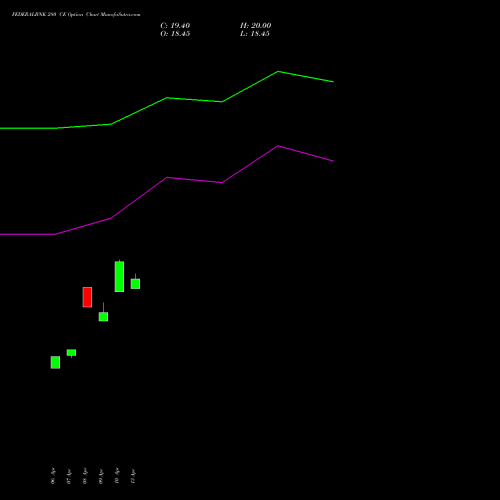Click the FEDERALBNK CE Option Chart title
The height and width of the screenshot is (500, 500).
[76, 14]
